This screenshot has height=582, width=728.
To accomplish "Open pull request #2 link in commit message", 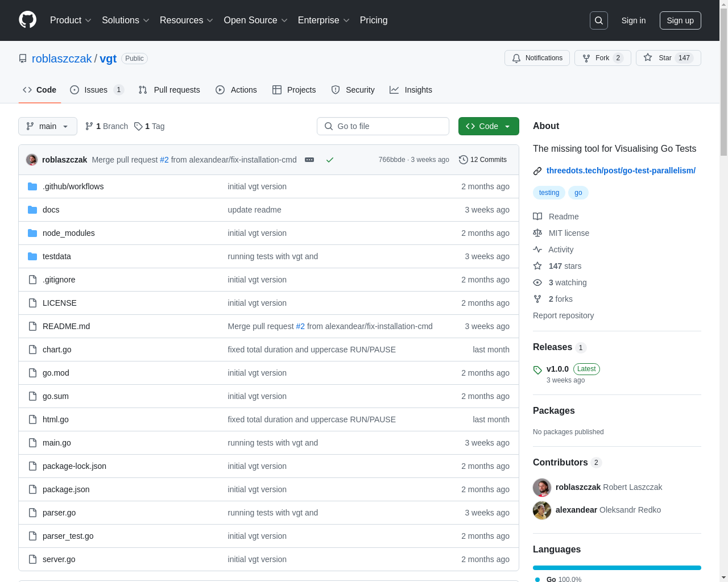I will pos(164,160).
